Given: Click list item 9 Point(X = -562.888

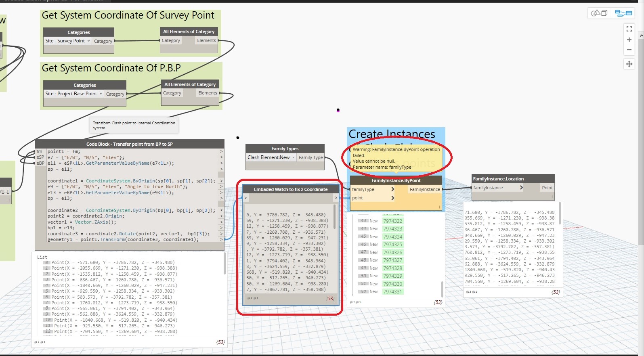Looking at the screenshot, I should 109,314.
